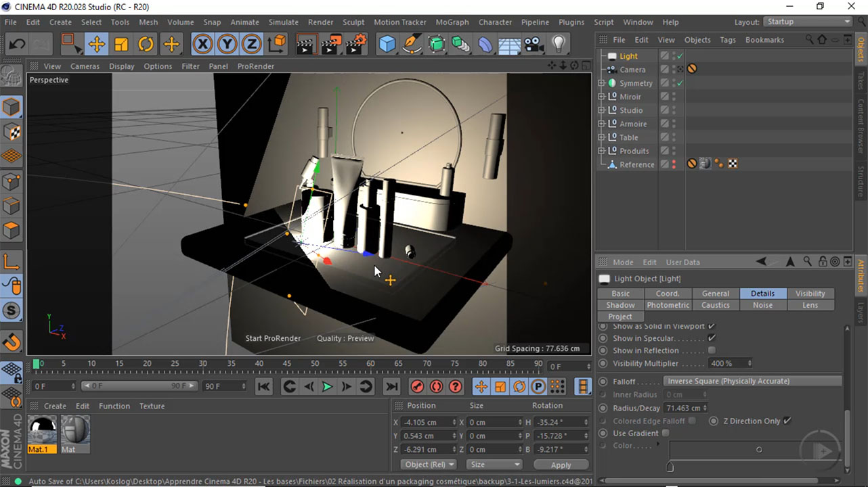868x487 pixels.
Task: Enable the Use Gradient checkbox
Action: [666, 433]
